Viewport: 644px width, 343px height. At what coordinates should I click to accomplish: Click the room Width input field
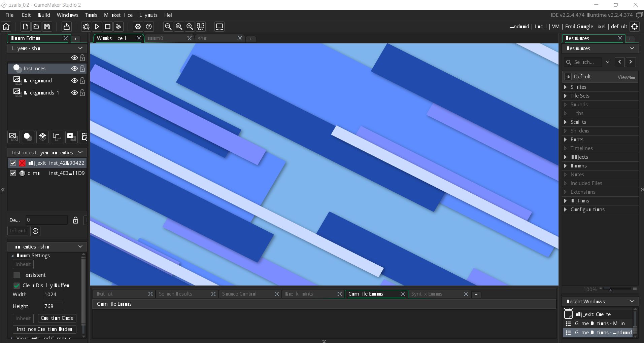click(53, 295)
